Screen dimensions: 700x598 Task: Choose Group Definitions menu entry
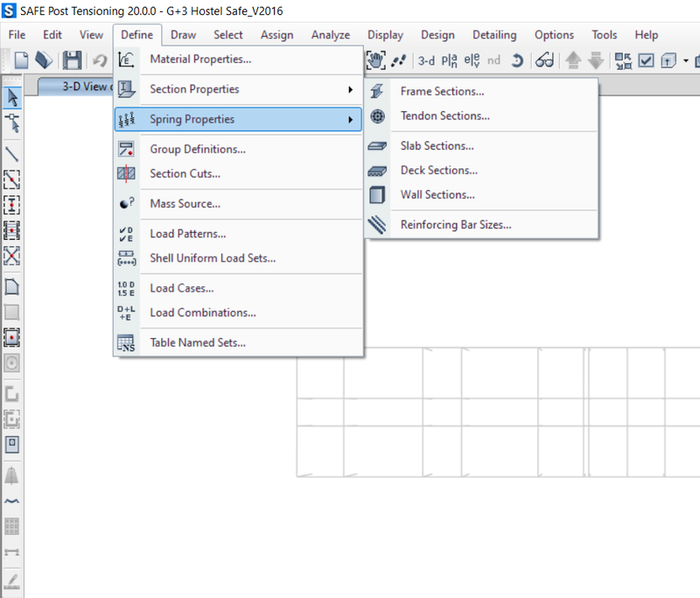238,149
